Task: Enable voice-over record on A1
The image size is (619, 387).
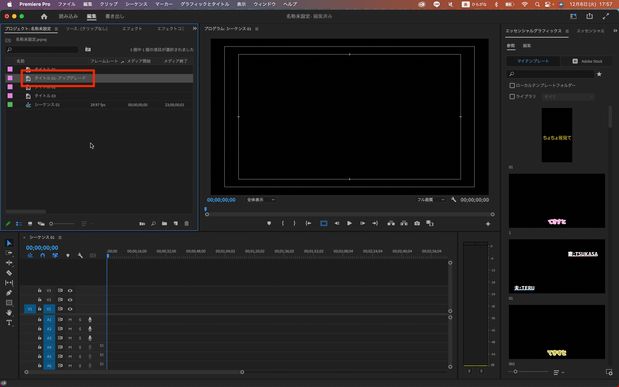Action: pos(90,319)
